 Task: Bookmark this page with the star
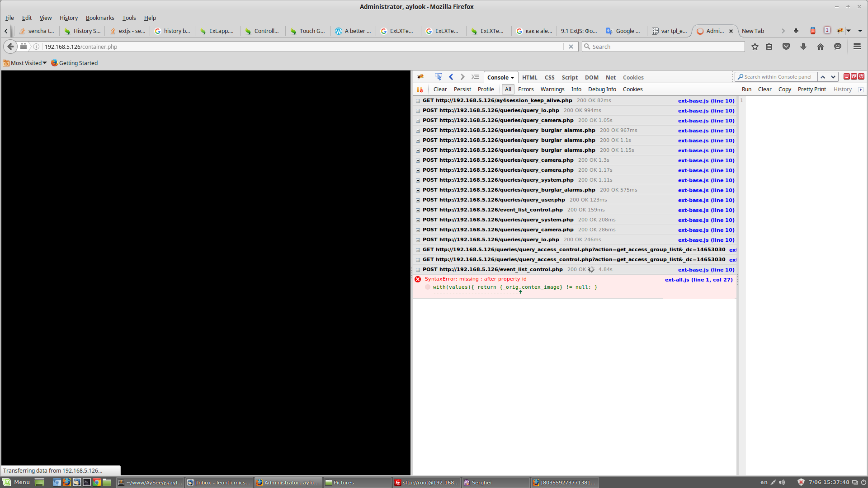pos(755,47)
